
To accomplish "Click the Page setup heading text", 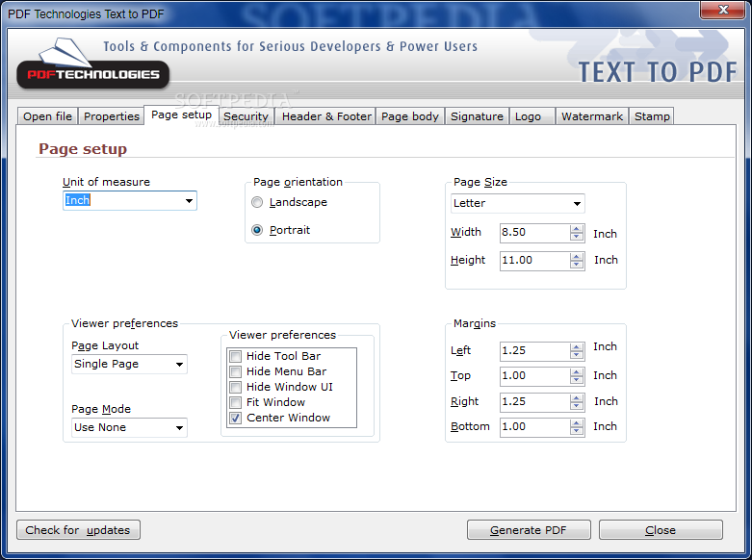I will [83, 149].
